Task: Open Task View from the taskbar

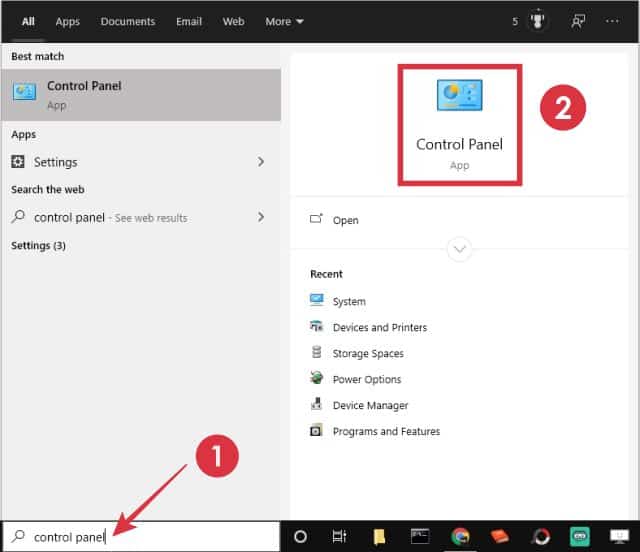Action: pos(339,536)
